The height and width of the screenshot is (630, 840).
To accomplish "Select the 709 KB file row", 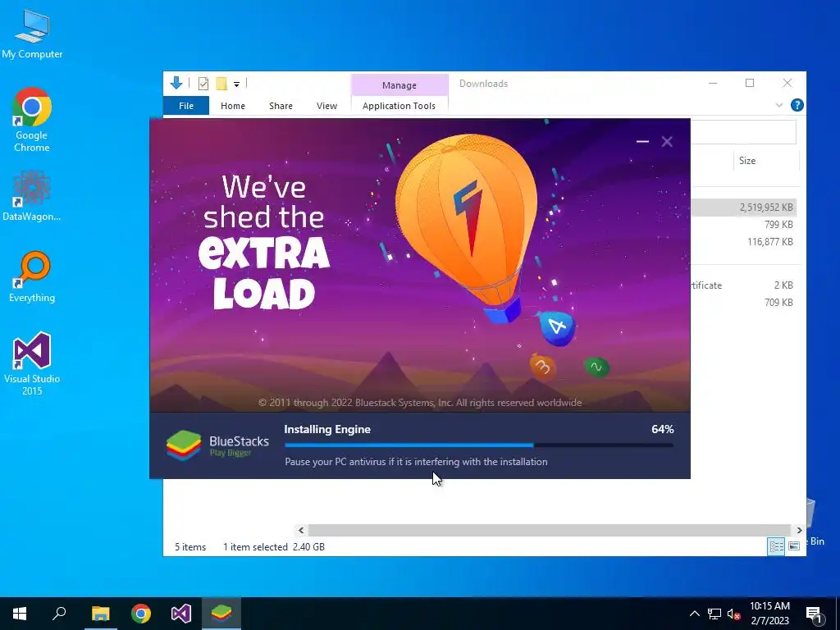I will coord(743,302).
